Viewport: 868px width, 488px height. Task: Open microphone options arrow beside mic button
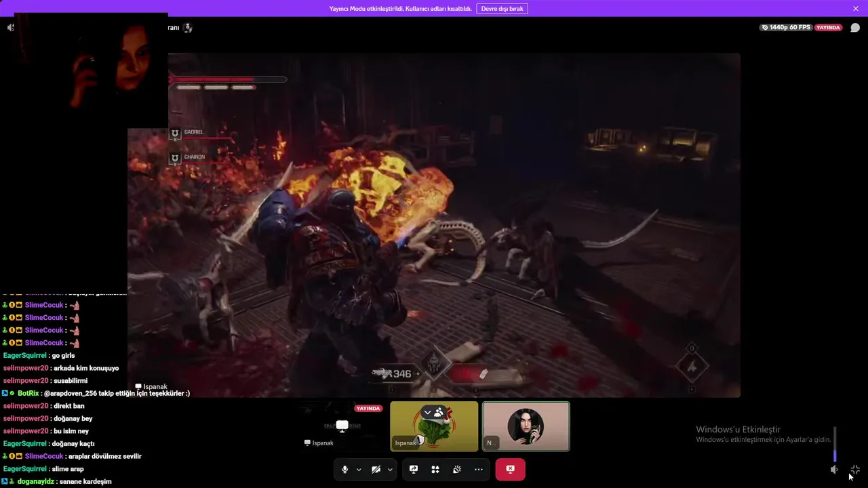[x=359, y=470]
